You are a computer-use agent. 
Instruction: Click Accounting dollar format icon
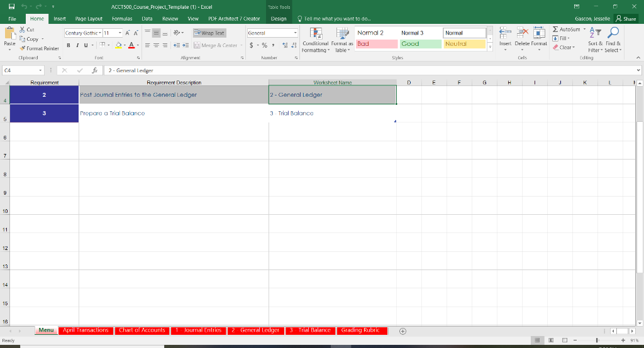tap(252, 45)
